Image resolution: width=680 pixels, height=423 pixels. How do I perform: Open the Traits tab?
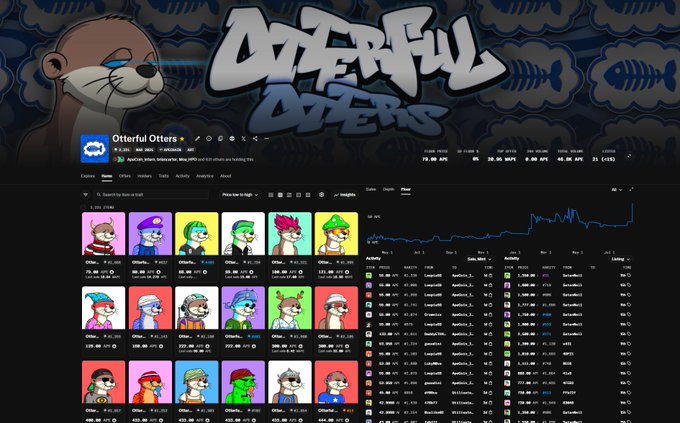(x=163, y=176)
